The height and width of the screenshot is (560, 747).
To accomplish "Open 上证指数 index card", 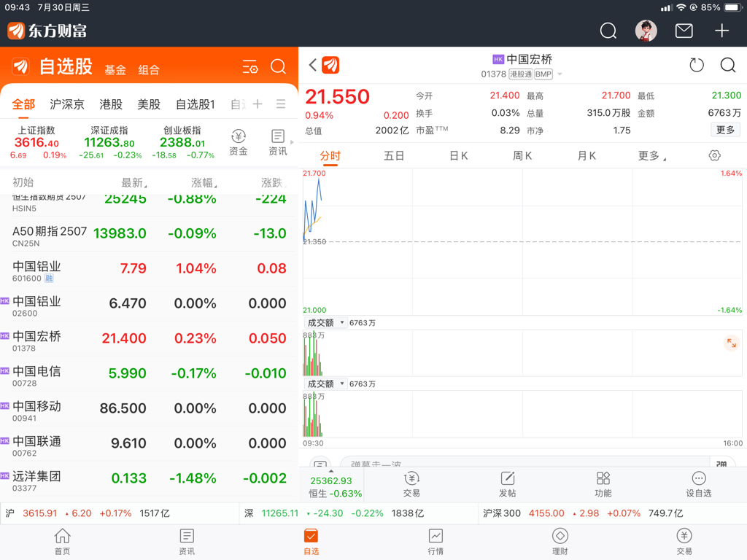I will [x=37, y=142].
